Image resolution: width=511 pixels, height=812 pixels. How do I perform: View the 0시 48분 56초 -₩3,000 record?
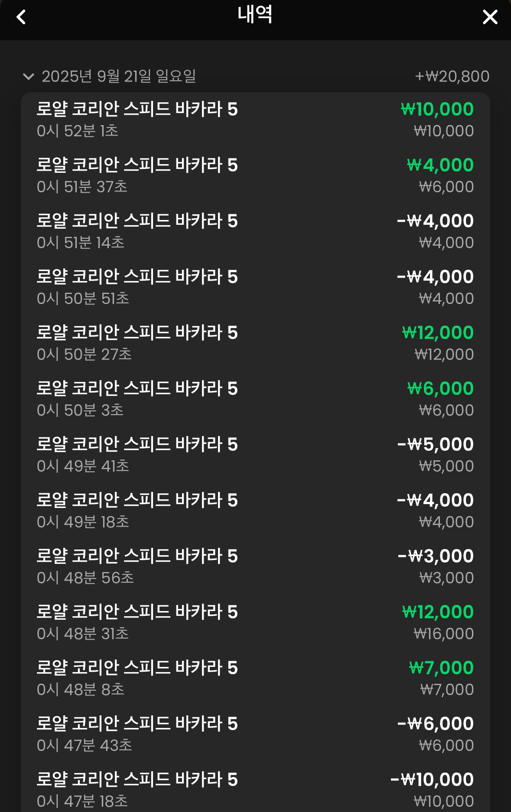(255, 566)
